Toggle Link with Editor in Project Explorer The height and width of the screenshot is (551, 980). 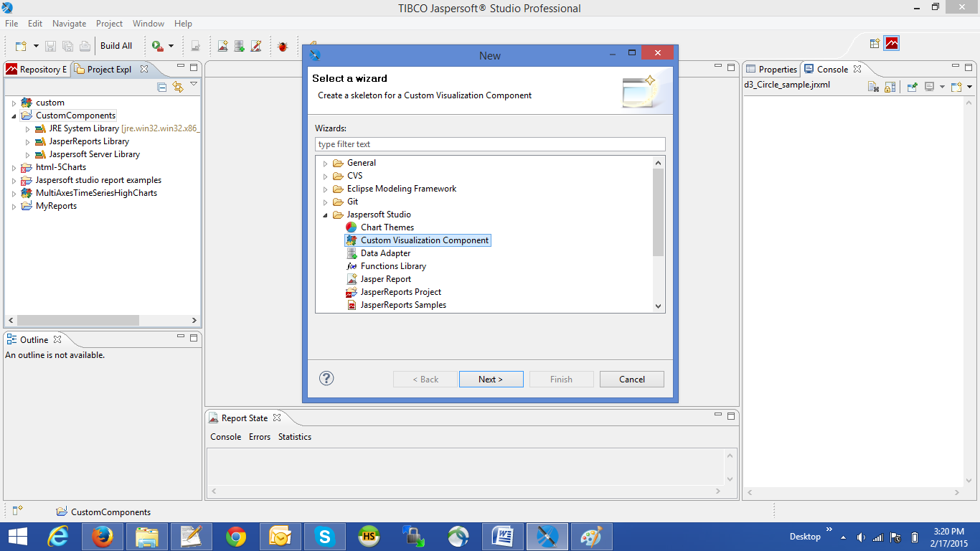click(178, 87)
